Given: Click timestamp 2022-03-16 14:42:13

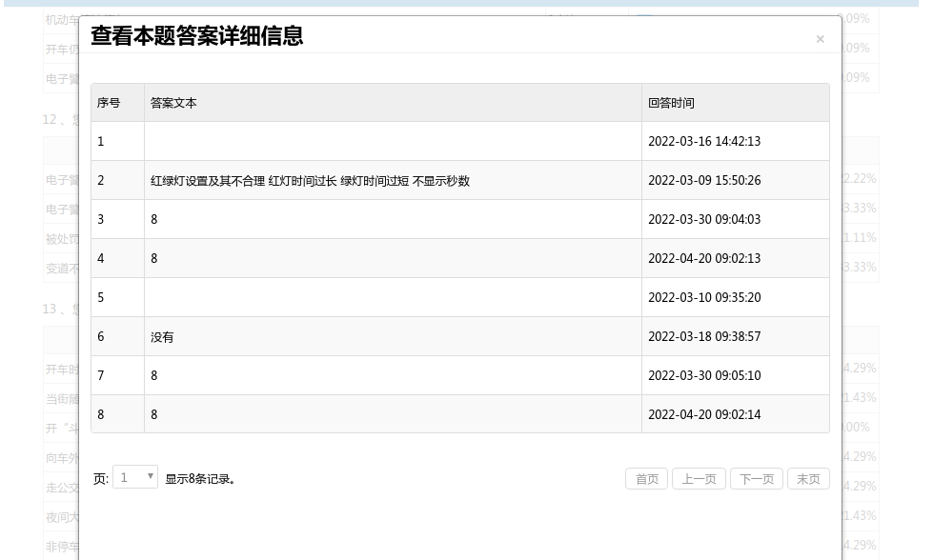Looking at the screenshot, I should (703, 142).
